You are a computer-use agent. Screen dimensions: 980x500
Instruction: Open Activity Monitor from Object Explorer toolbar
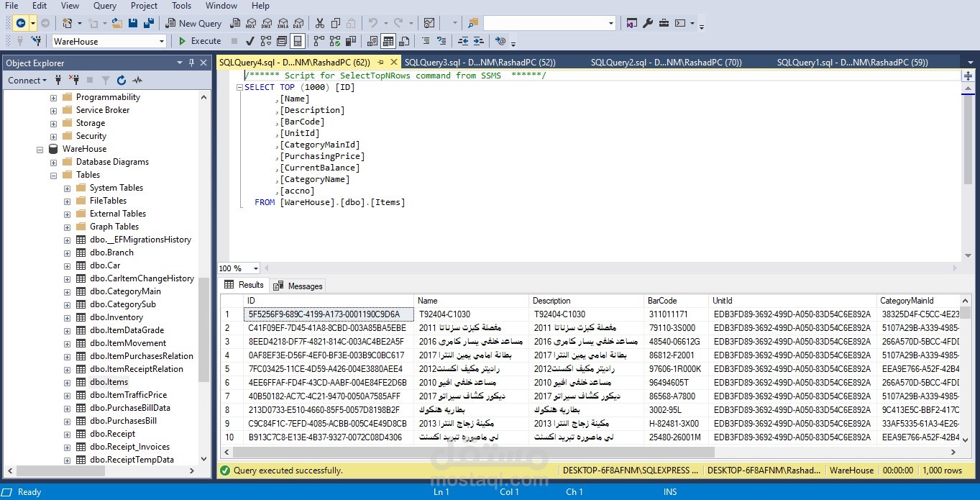tap(137, 81)
